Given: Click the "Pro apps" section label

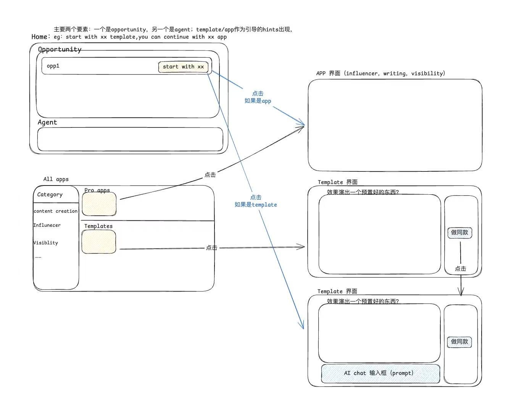Looking at the screenshot, I should (97, 190).
